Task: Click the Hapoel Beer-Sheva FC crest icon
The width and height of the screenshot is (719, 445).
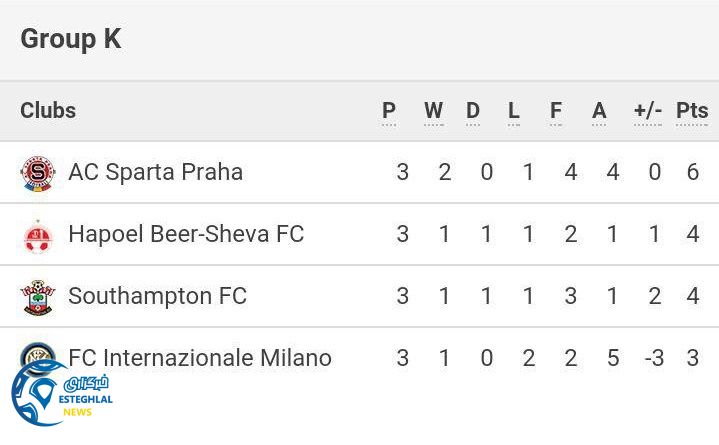Action: point(38,235)
